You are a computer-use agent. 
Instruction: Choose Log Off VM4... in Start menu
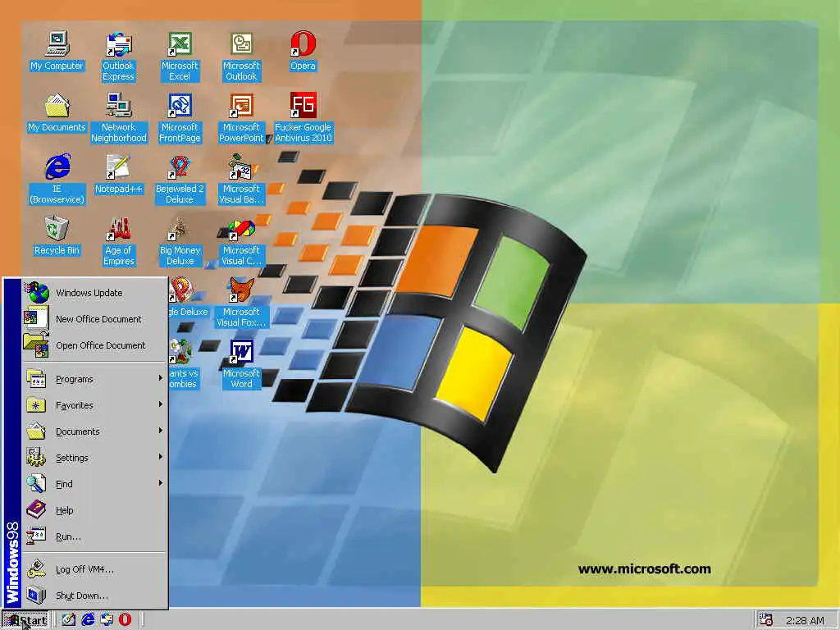click(95, 569)
